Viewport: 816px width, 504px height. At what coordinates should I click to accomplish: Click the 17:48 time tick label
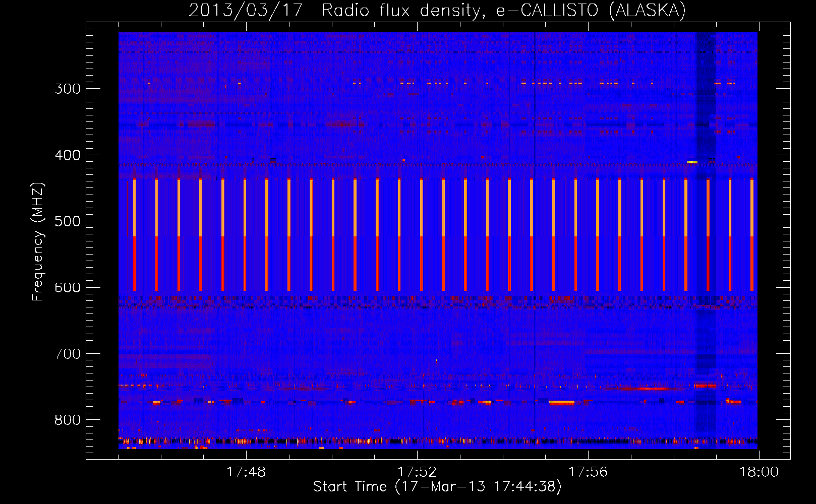[x=246, y=472]
